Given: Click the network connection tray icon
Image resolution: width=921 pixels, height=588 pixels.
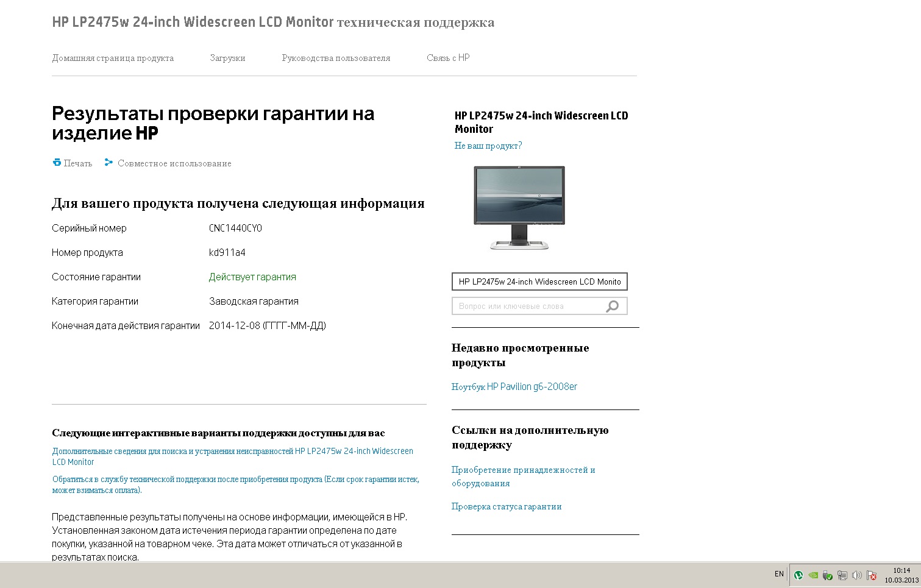Looking at the screenshot, I should [x=842, y=575].
